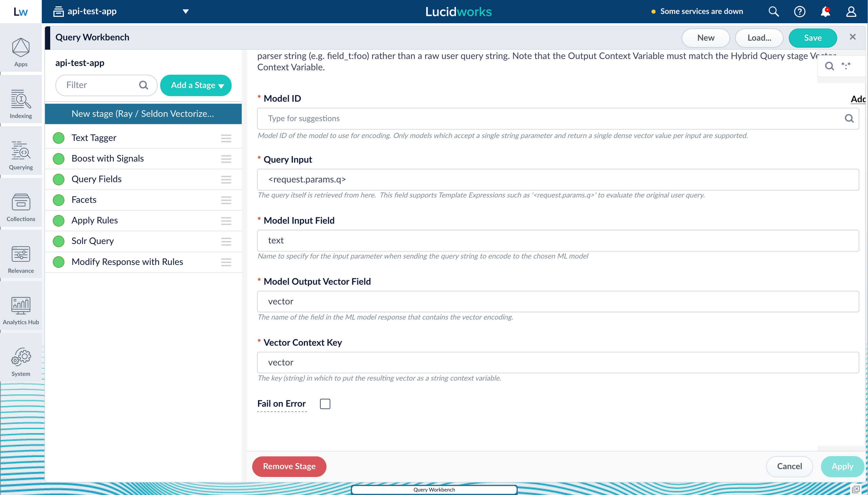
Task: Click the drag handle on the Solr Query row
Action: pos(226,241)
